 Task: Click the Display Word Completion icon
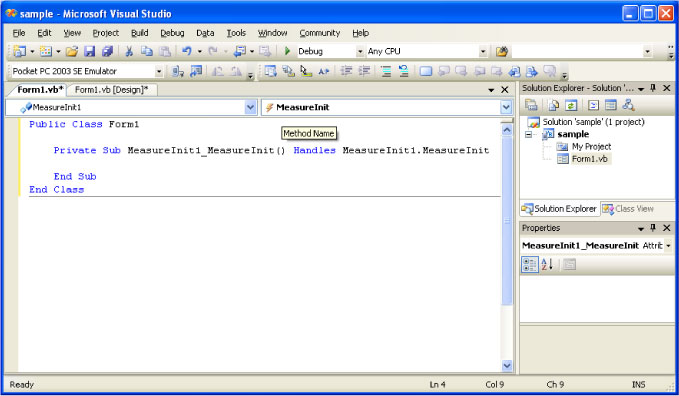[323, 71]
